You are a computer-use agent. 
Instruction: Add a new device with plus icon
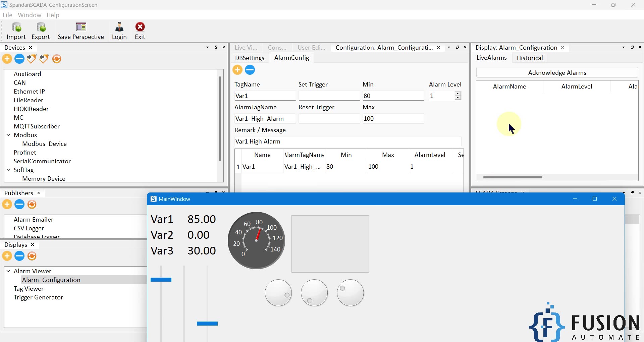(x=7, y=59)
